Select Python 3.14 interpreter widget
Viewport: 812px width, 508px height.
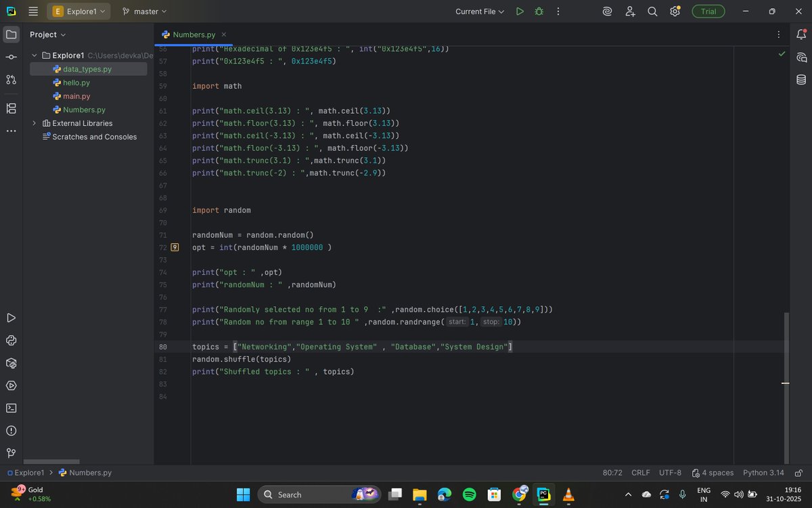[763, 473]
